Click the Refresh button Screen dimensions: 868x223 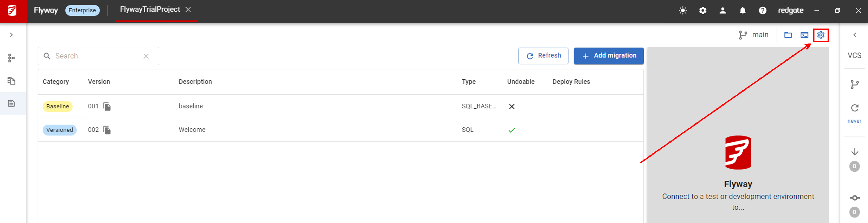pyautogui.click(x=543, y=56)
